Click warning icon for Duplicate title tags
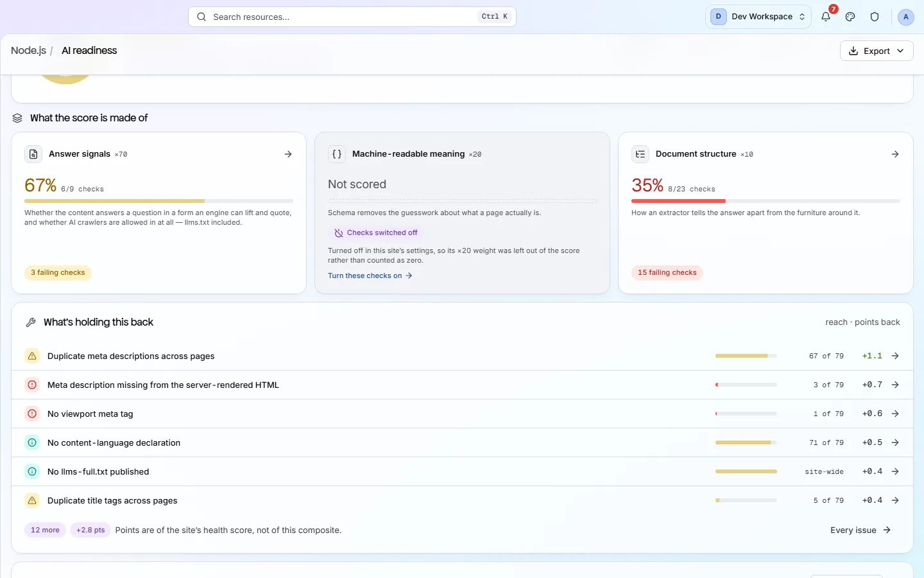This screenshot has width=924, height=578. point(32,500)
